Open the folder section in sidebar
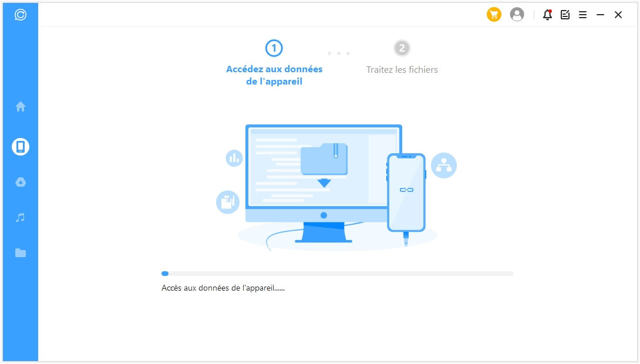 [x=21, y=253]
